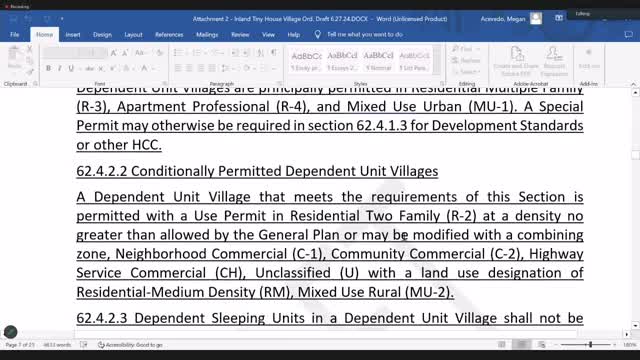Open the shading color button
This screenshot has width=640, height=360.
247,68
